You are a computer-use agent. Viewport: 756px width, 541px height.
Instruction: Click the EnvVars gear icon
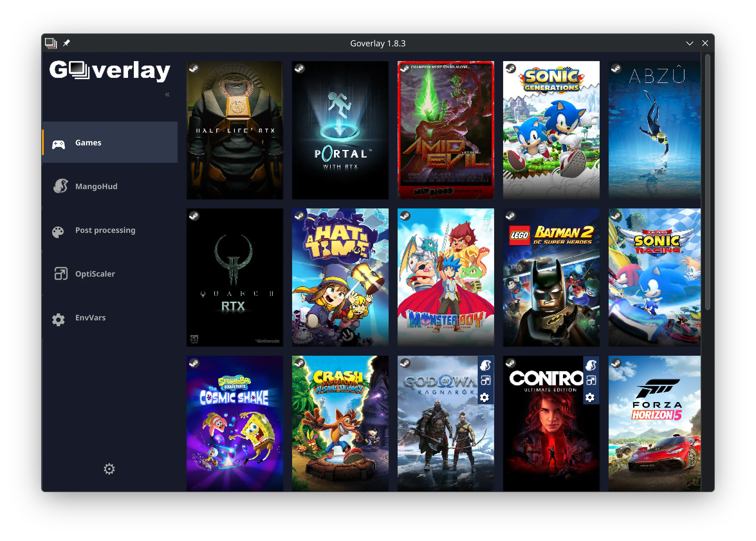click(58, 319)
